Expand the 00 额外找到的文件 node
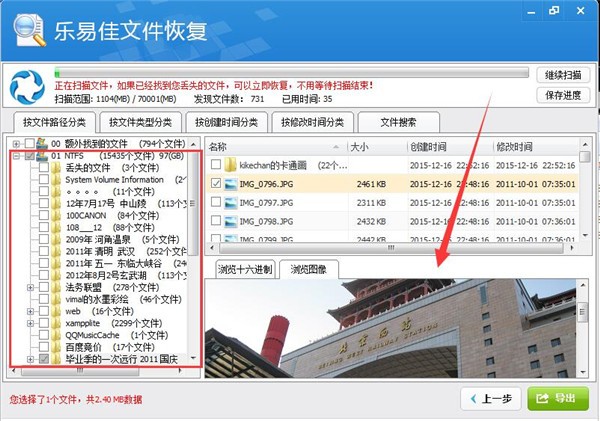 pos(16,144)
